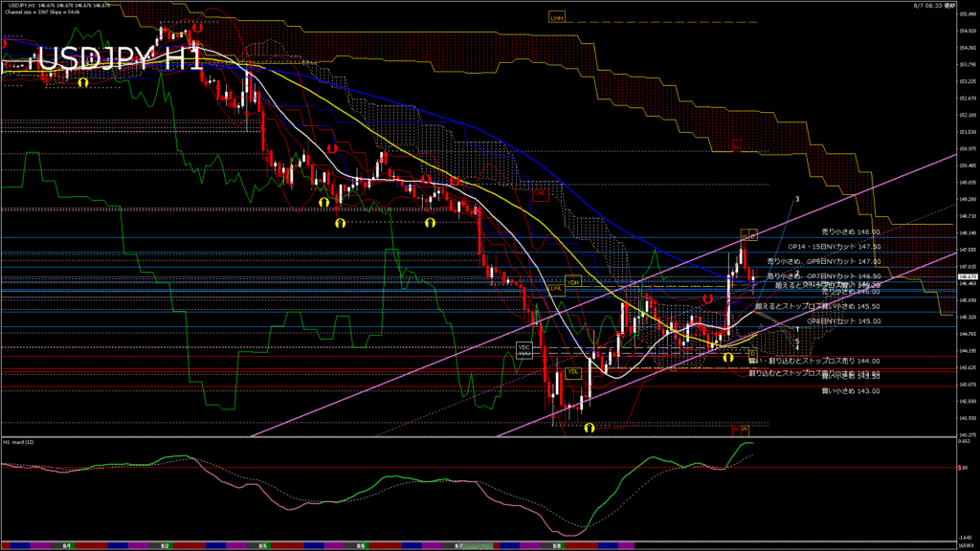Click the Channel size and Slope readout
This screenshot has width=980, height=551.
coord(42,11)
